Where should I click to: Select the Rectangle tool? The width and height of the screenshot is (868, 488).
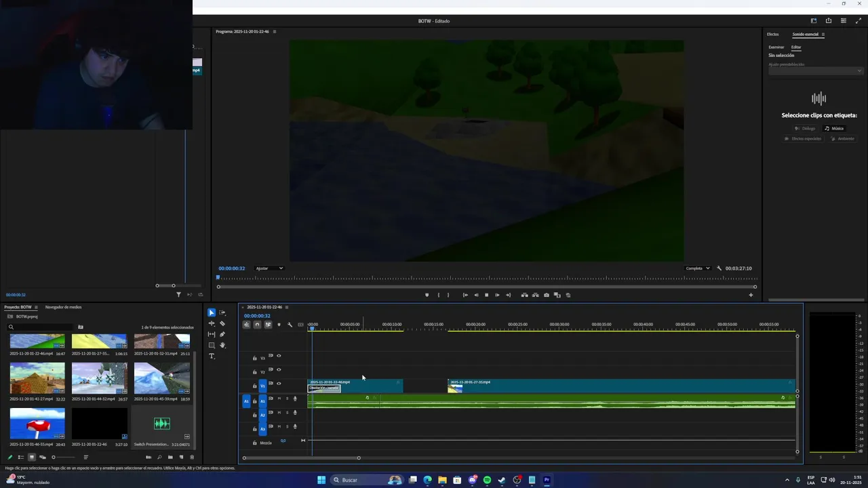pyautogui.click(x=212, y=345)
